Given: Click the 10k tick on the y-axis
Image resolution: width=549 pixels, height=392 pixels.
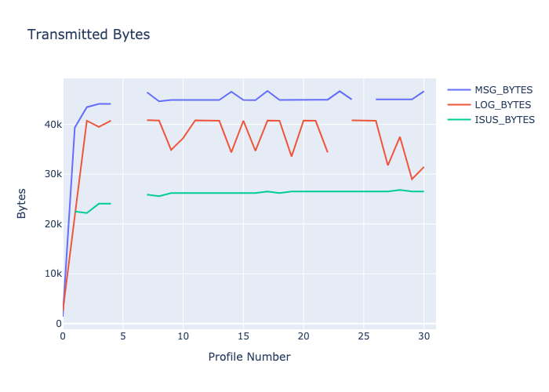Looking at the screenshot, I should click(53, 274).
